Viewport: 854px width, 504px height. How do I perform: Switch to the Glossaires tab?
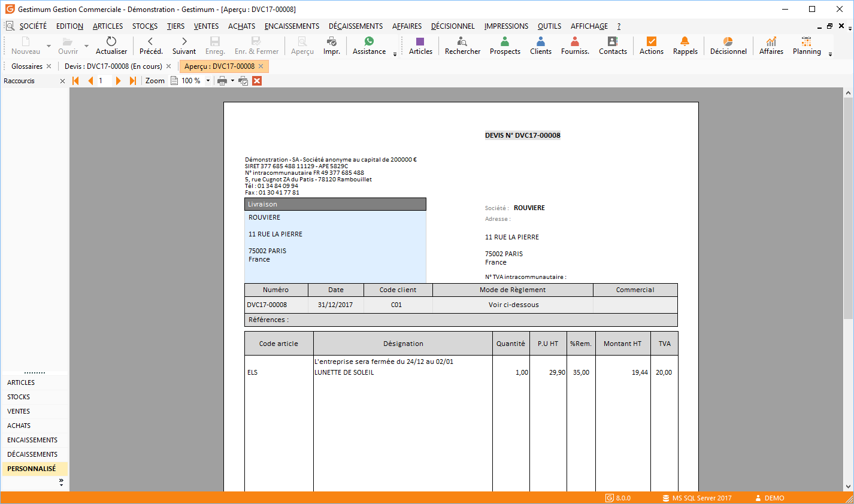coord(27,66)
